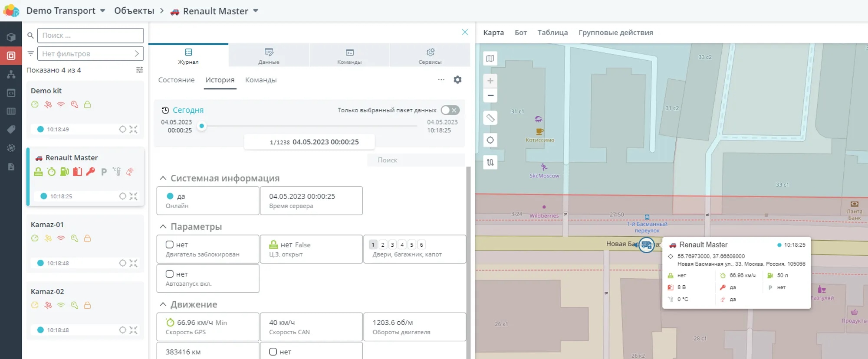The width and height of the screenshot is (868, 359).
Task: Open history settings gear icon
Action: pos(457,80)
